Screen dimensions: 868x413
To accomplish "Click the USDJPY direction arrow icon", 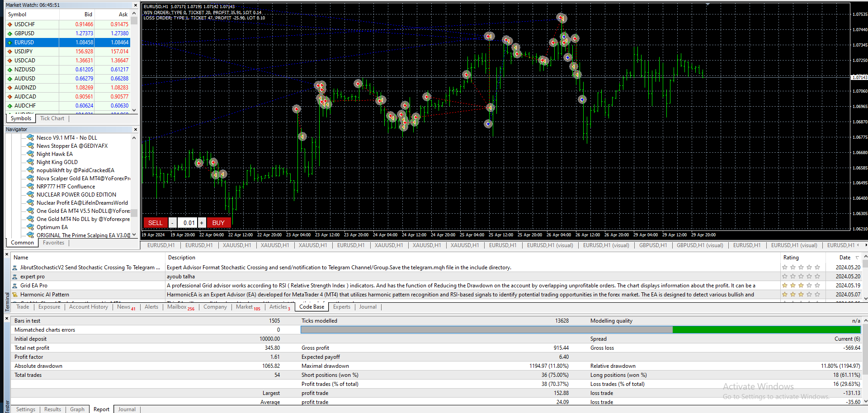I will [9, 52].
